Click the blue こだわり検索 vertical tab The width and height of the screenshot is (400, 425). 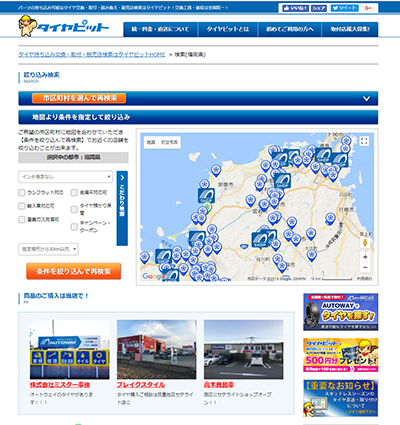pos(122,208)
